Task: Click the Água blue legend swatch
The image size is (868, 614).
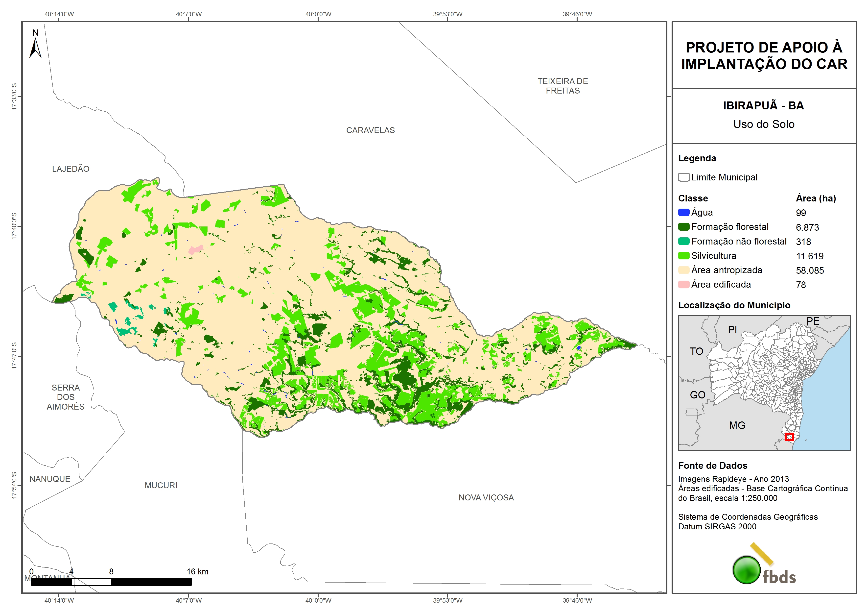Action: click(683, 212)
